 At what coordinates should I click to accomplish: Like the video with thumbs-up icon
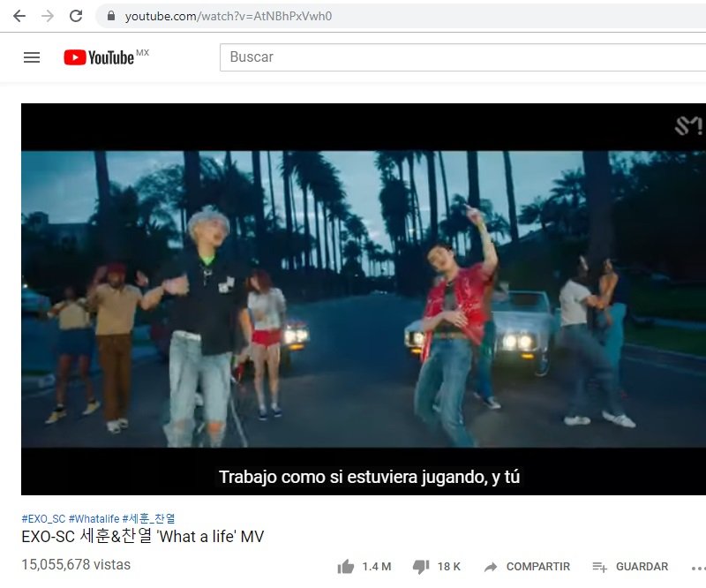(346, 567)
